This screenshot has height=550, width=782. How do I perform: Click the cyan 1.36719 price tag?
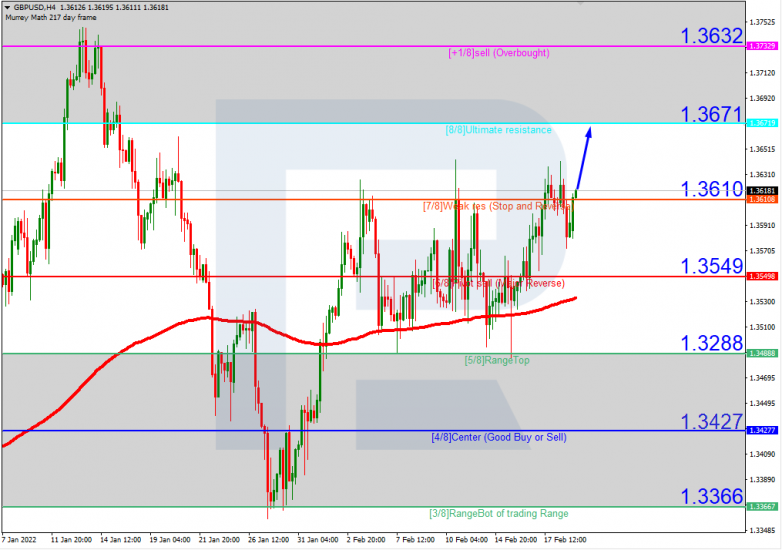click(x=762, y=123)
